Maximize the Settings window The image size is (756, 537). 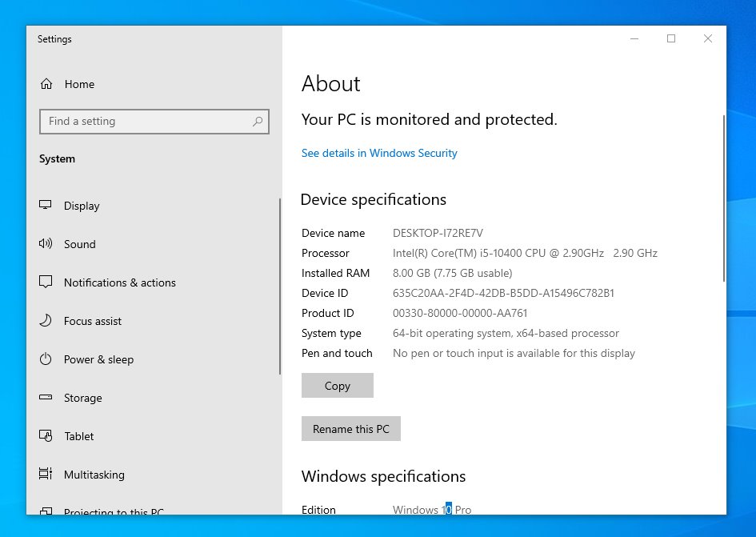(x=671, y=38)
